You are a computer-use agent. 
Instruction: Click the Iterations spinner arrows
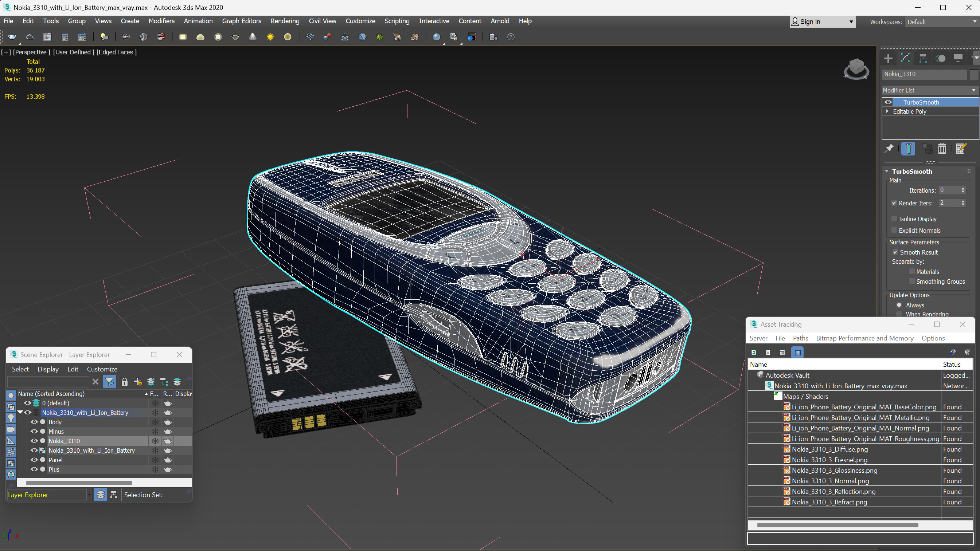963,190
